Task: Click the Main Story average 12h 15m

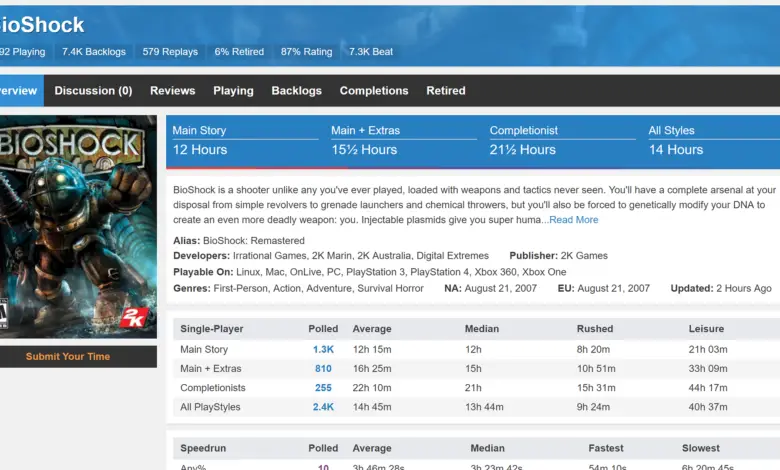Action: tap(372, 350)
